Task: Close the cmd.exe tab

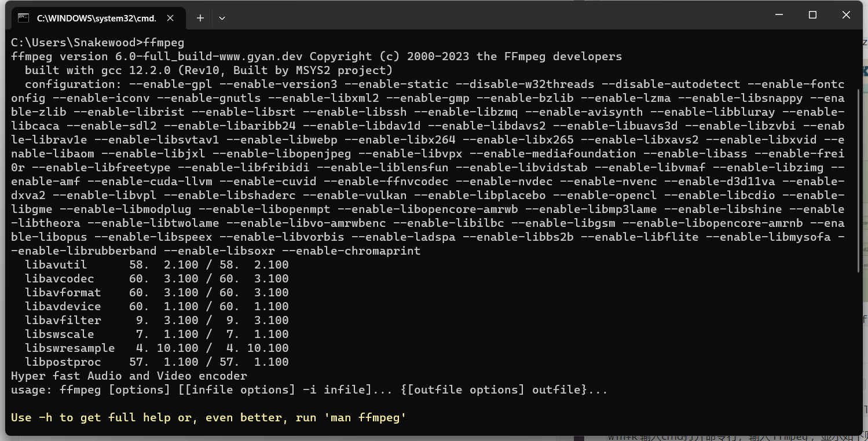Action: click(170, 18)
